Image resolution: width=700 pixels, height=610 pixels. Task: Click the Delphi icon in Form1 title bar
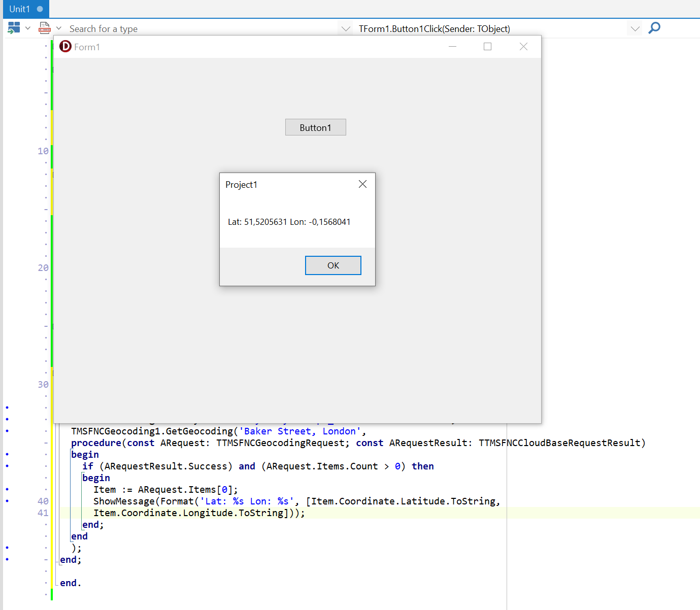tap(65, 47)
